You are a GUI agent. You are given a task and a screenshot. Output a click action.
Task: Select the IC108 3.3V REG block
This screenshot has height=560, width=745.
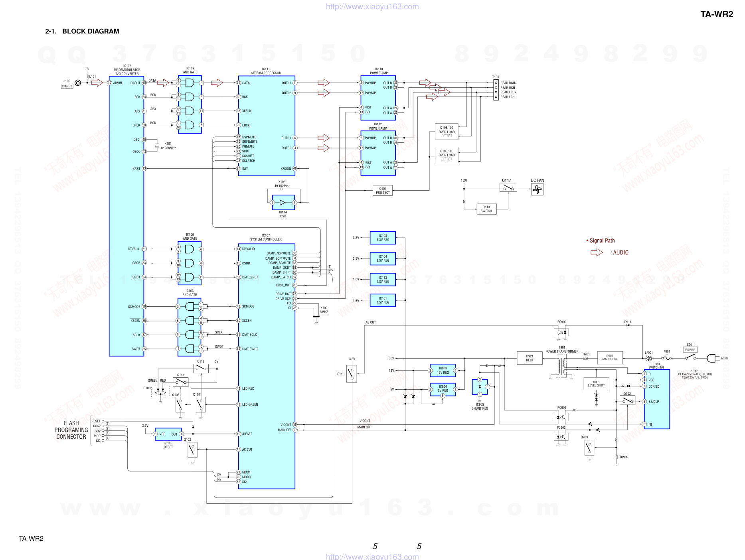tap(383, 238)
